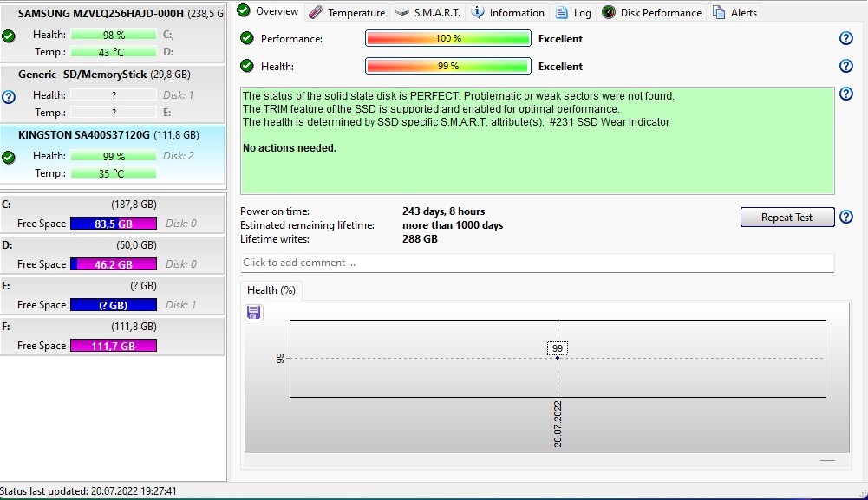Click the 'Status last updated' status bar text

(x=88, y=491)
